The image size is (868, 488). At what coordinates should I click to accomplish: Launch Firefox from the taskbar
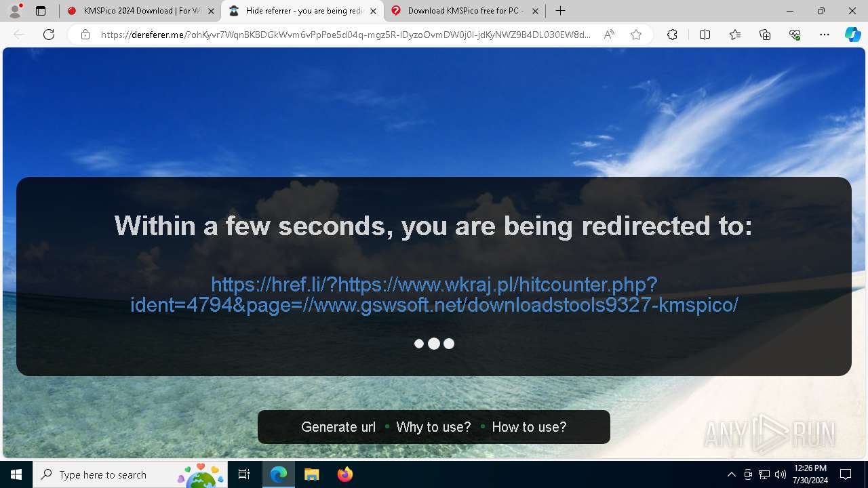tap(344, 474)
